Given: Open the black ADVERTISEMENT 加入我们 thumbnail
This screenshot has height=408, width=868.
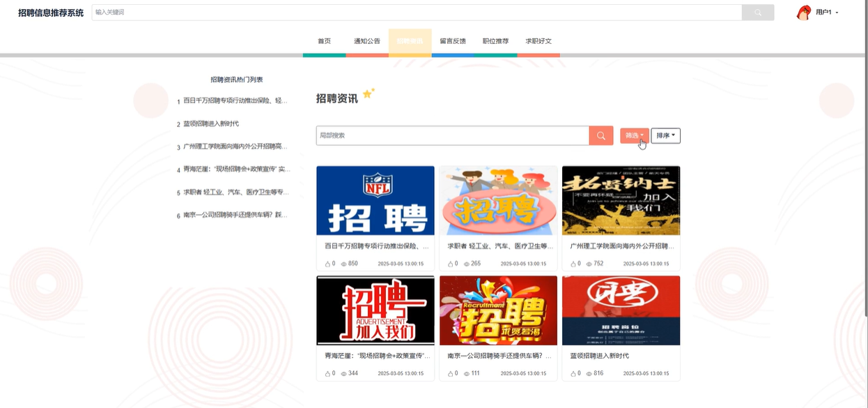Looking at the screenshot, I should pos(375,310).
